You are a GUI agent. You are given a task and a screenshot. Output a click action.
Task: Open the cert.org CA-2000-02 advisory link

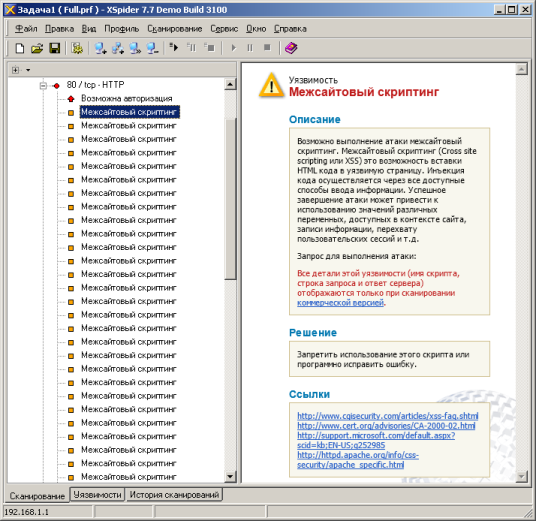[386, 426]
